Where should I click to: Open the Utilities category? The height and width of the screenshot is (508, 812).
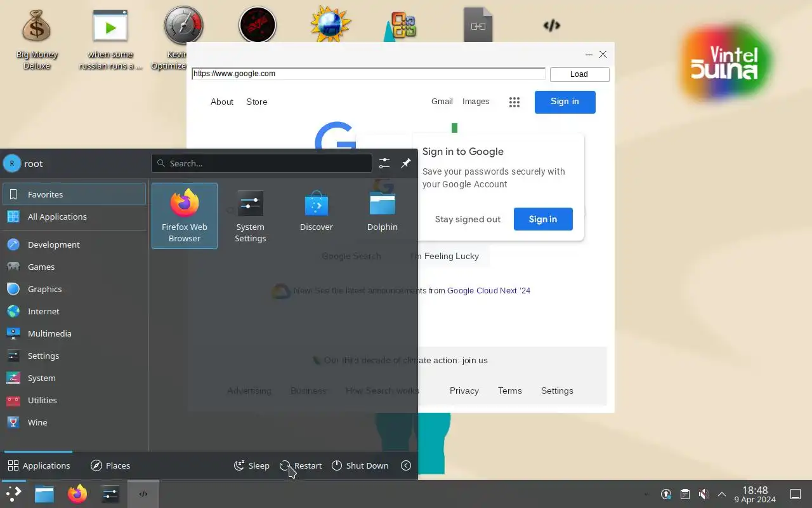tap(74, 400)
